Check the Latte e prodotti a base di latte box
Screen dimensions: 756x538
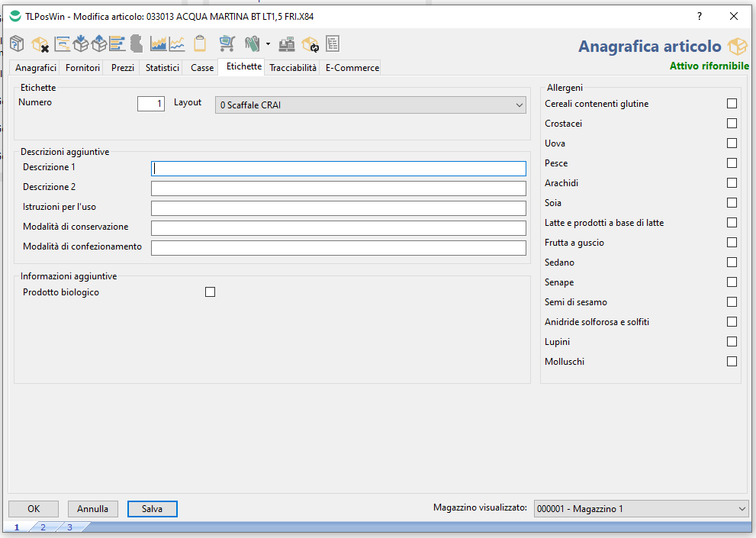(732, 223)
